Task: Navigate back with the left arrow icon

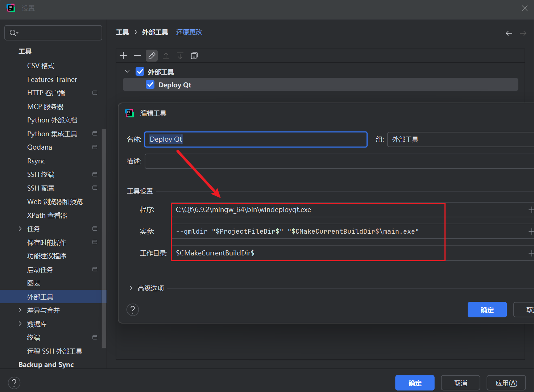Action: [x=509, y=33]
